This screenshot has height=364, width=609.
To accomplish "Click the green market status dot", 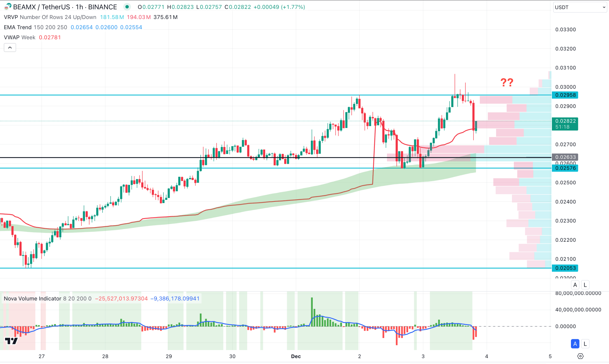I will point(127,7).
